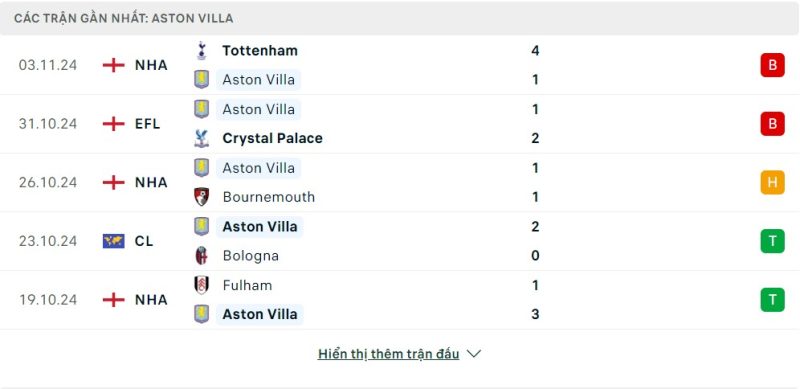Open the Tottenham team name link
The height and width of the screenshot is (389, 800).
pos(260,51)
